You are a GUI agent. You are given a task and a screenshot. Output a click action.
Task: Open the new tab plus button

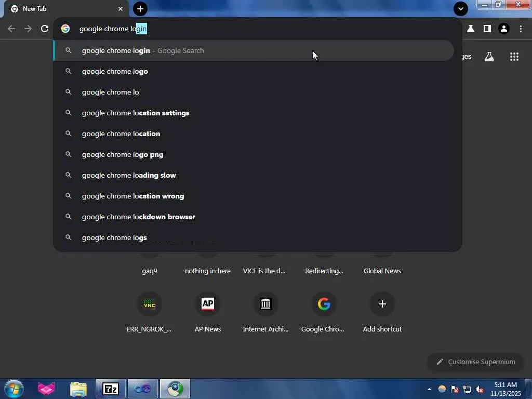pyautogui.click(x=140, y=9)
